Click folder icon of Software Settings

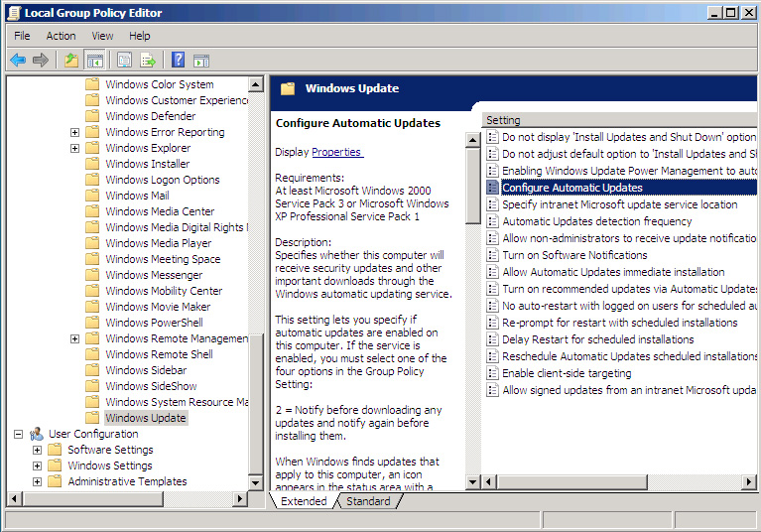tap(55, 450)
